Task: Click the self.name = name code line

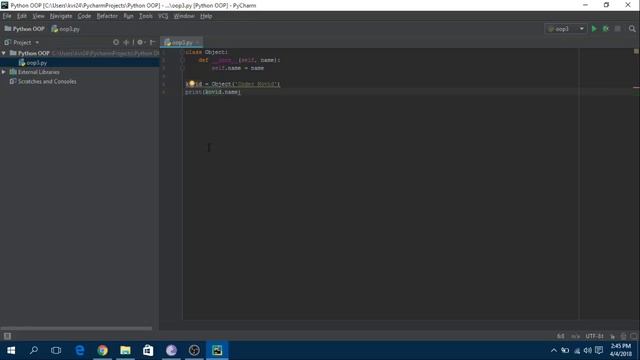Action: tap(238, 68)
